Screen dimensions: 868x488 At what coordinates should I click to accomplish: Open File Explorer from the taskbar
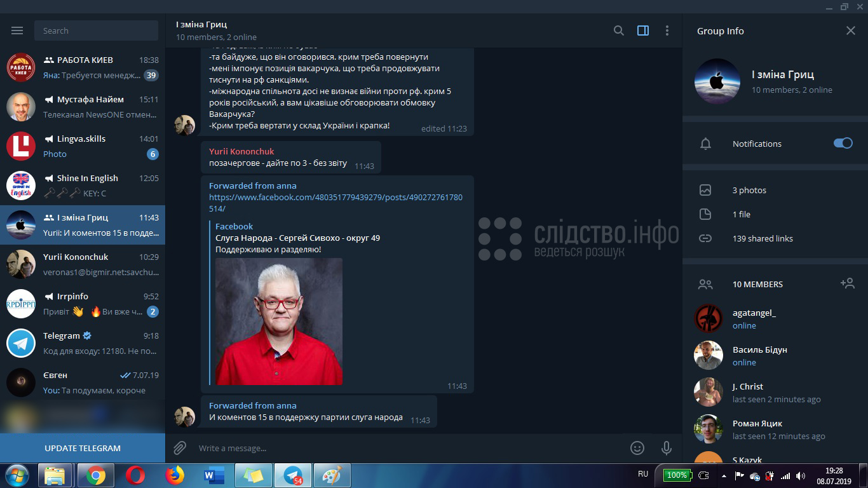tap(55, 475)
